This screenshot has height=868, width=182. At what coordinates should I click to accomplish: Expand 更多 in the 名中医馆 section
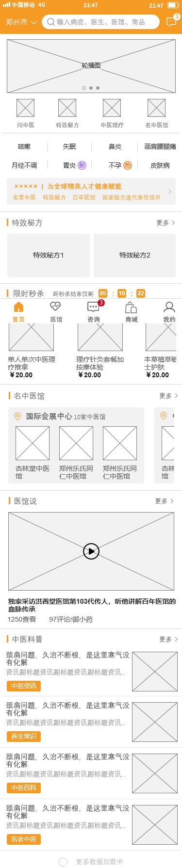169,396
